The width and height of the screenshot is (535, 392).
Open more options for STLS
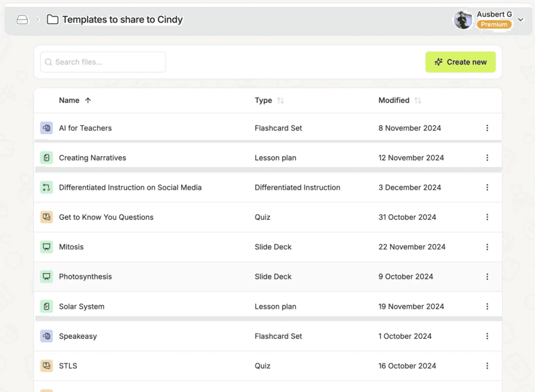point(487,366)
